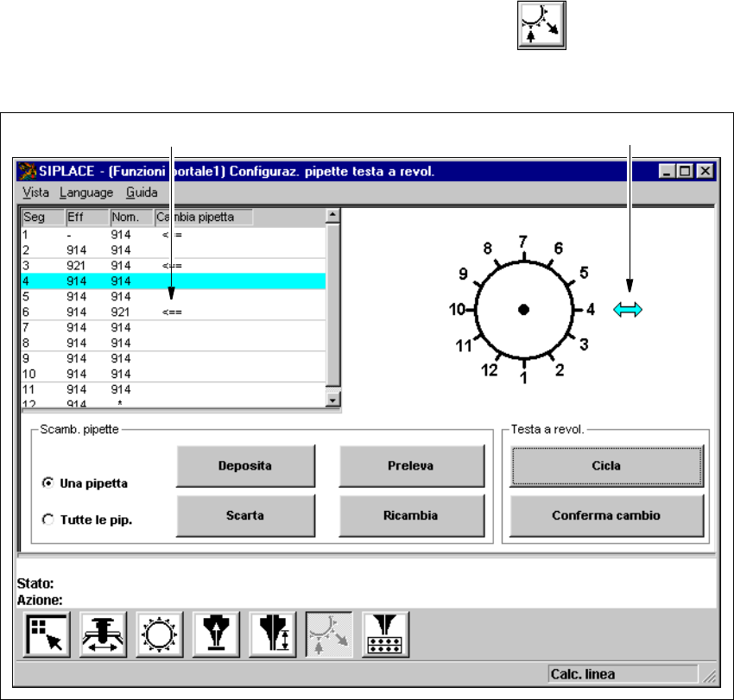Open the Vista menu

click(x=35, y=192)
